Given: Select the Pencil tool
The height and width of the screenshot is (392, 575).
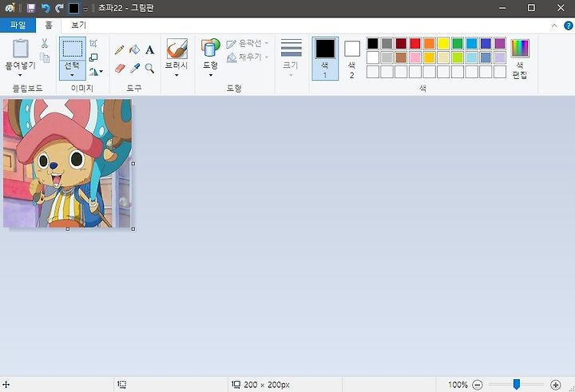Looking at the screenshot, I should coord(119,49).
